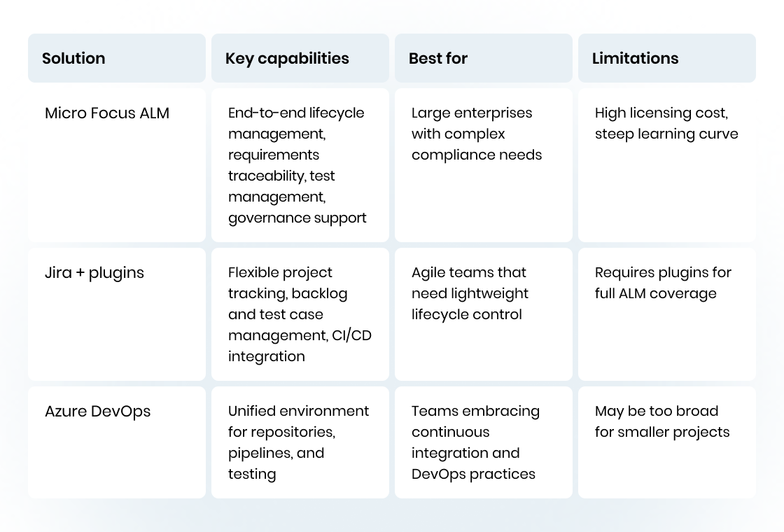The width and height of the screenshot is (784, 532).
Task: Select Agile teams lightweight lifecycle cell
Action: pyautogui.click(x=484, y=314)
